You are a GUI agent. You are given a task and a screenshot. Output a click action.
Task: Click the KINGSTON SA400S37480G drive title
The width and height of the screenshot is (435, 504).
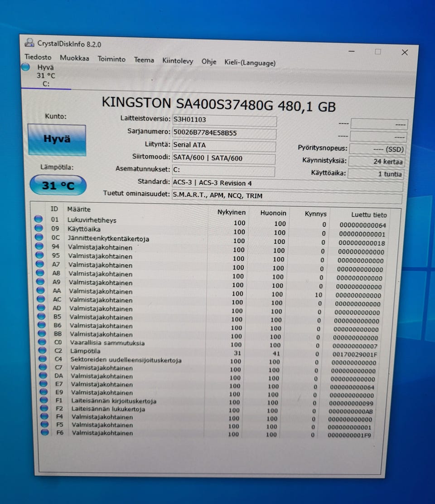(x=218, y=104)
